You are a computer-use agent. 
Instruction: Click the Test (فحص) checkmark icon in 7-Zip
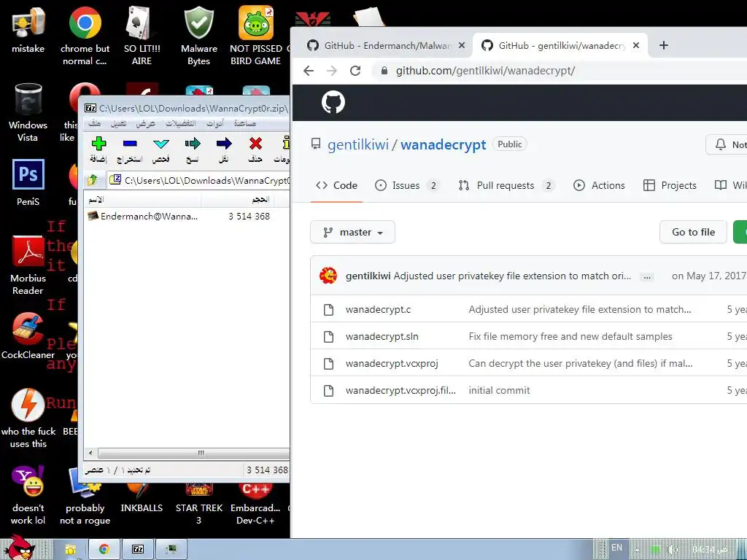point(161,144)
